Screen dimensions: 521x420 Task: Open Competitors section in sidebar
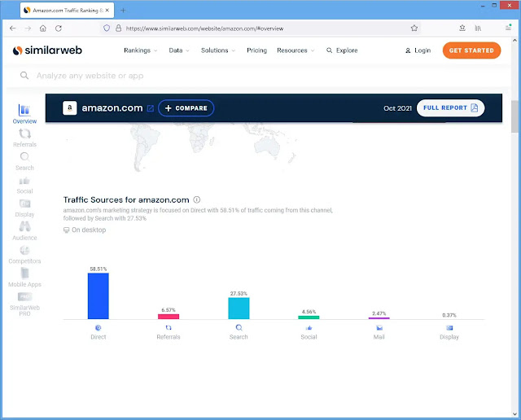click(24, 255)
